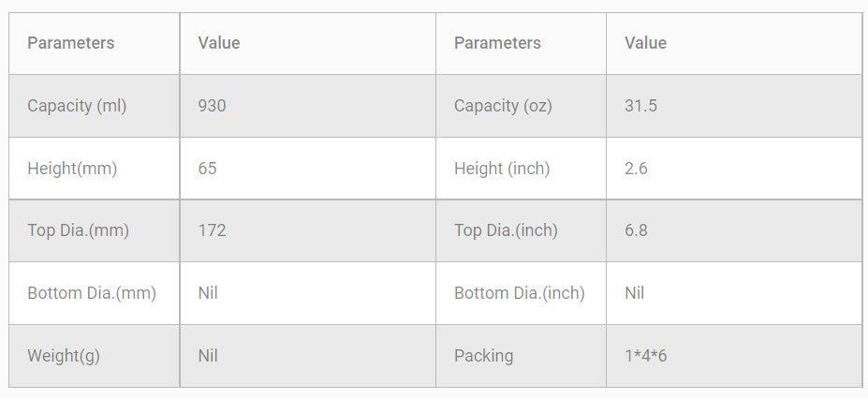Screen dimensions: 868x399
Task: Click the Capacity (oz) label cell
Action: 503,106
